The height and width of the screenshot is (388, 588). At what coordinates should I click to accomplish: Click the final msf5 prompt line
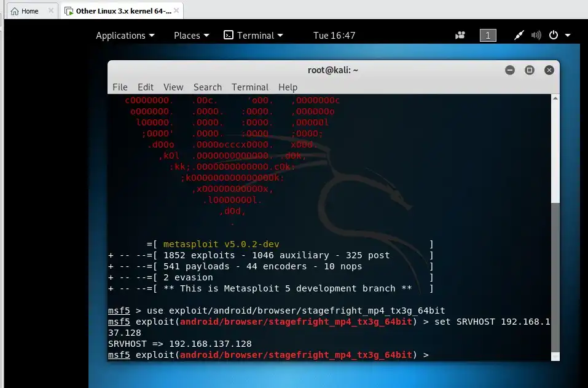tap(268, 355)
